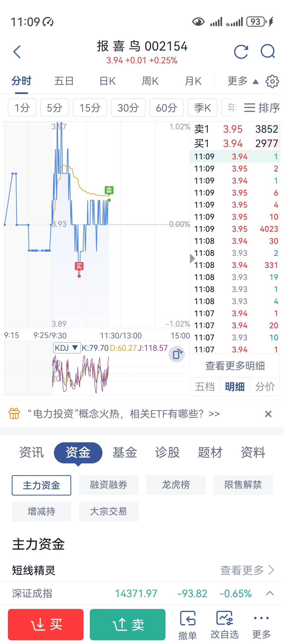Viewport: 284px width, 644px height.
Task: Open the 更多 three-dots menu
Action: (x=261, y=625)
